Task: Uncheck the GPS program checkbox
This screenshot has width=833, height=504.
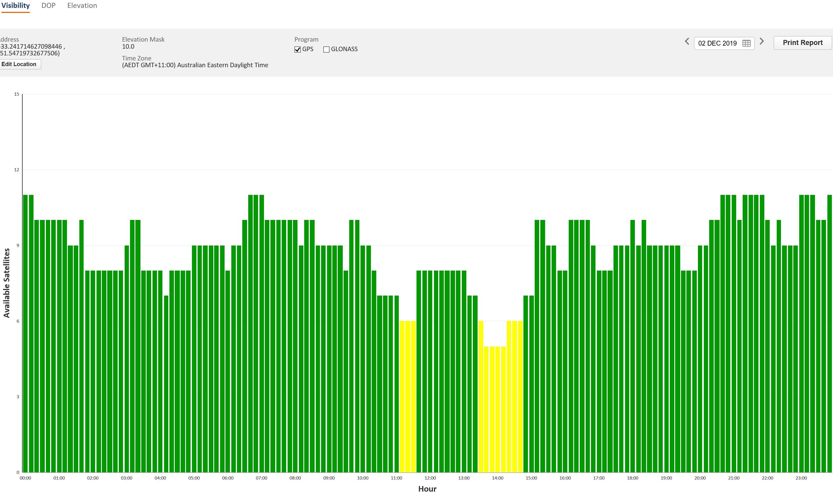Action: [x=297, y=50]
